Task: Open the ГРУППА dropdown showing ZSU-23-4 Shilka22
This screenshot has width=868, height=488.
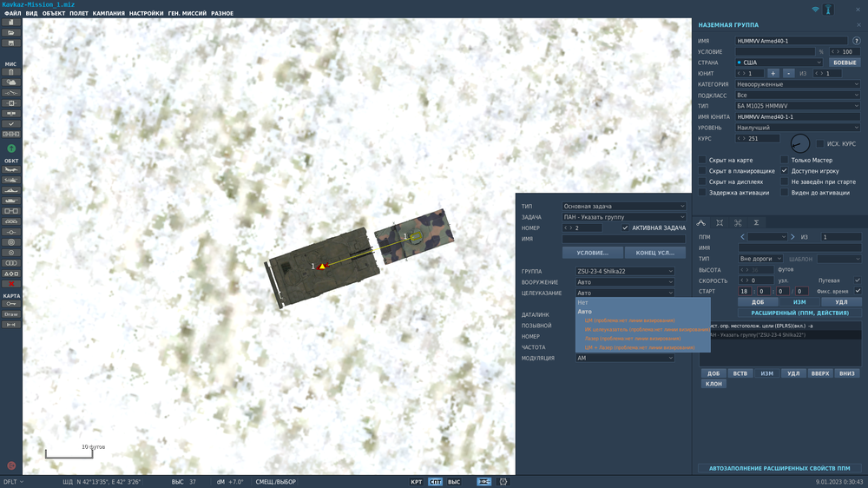Action: coord(625,272)
